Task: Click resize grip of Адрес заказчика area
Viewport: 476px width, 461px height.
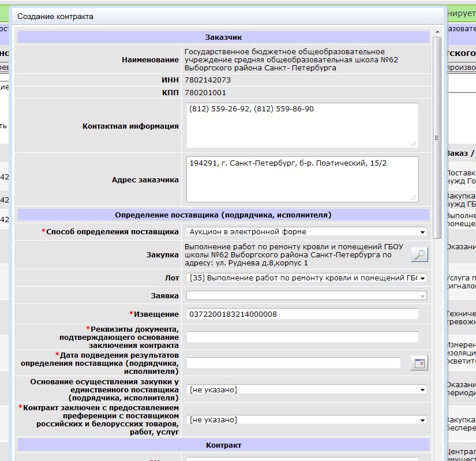Action: coord(414,197)
